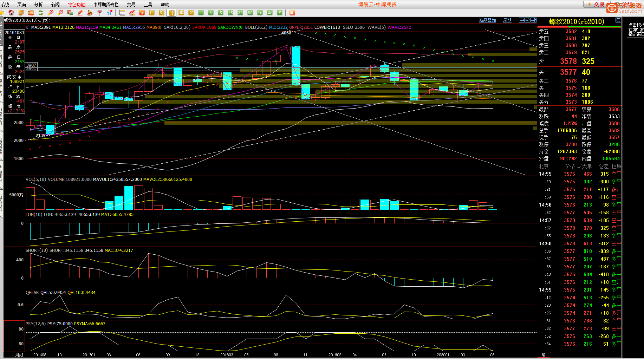Screen dimensions: 644x359
Task: Click the filter funnel icon
Action: click(100, 13)
